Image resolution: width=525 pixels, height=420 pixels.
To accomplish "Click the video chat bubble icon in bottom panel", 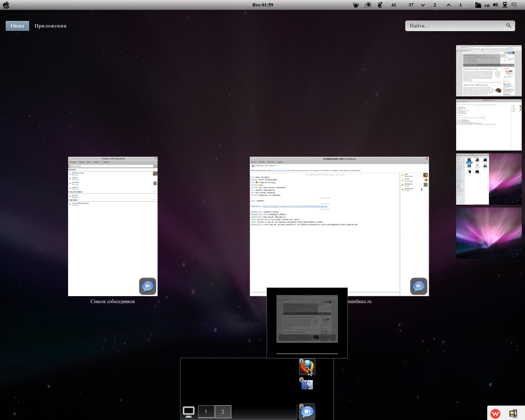I will tap(307, 411).
